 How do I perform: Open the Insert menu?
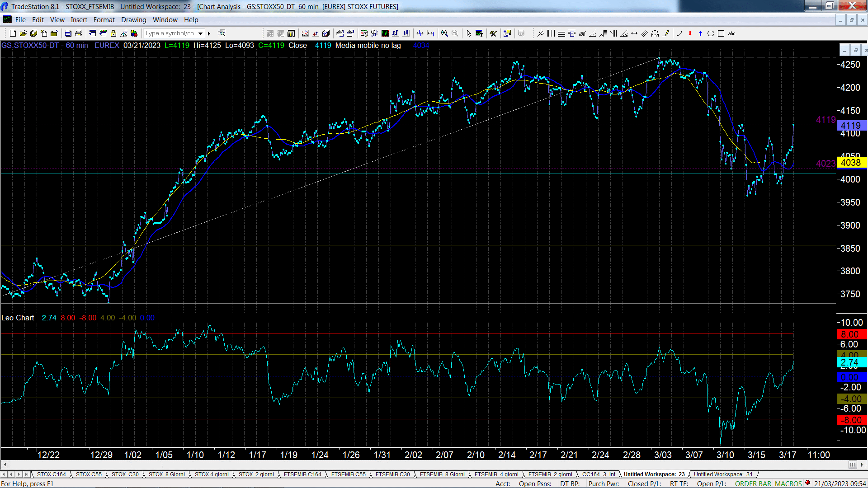pos(79,20)
